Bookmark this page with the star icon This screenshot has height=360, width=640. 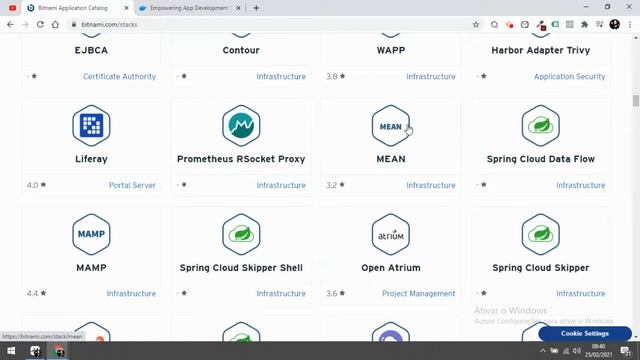coord(476,24)
